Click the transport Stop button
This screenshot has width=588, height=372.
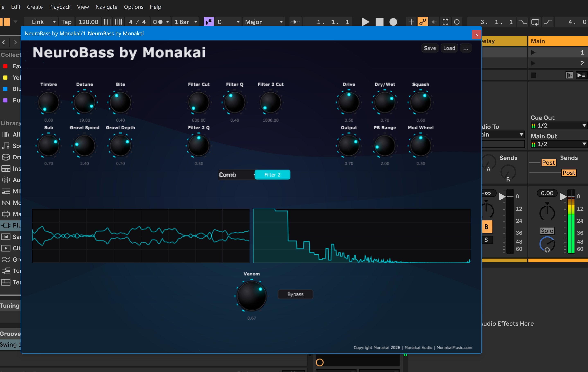pyautogui.click(x=379, y=22)
